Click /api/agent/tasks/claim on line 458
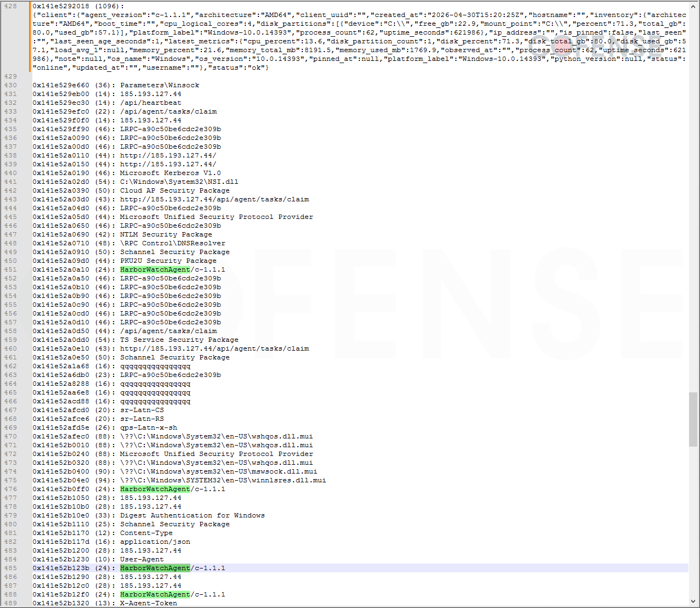The image size is (700, 608). pos(168,331)
